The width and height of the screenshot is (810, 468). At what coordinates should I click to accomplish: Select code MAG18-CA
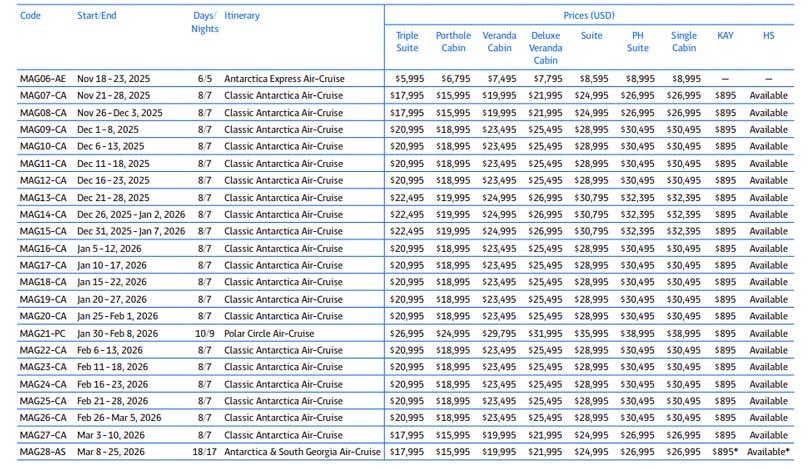[43, 282]
